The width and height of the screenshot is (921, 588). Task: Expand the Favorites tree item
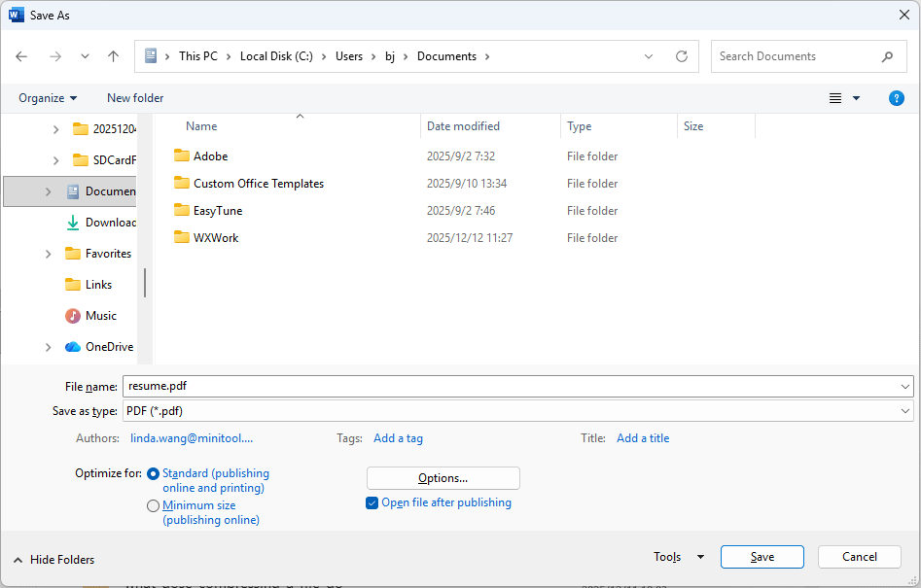point(48,253)
